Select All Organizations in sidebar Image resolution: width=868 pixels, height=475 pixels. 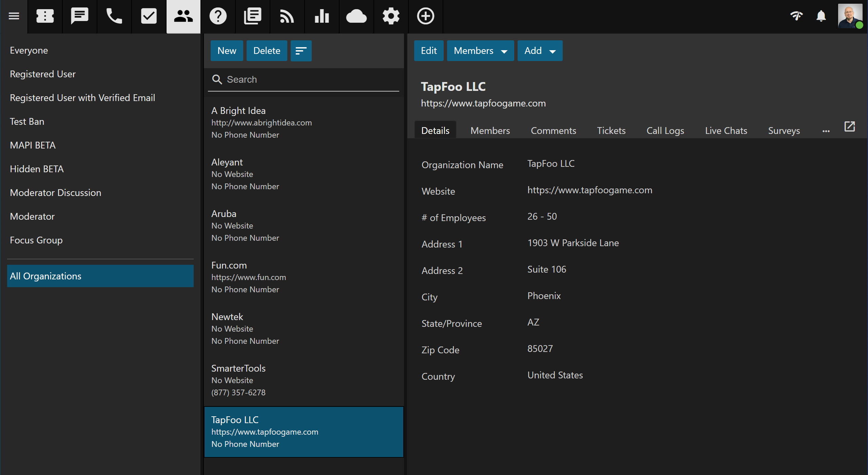click(100, 276)
